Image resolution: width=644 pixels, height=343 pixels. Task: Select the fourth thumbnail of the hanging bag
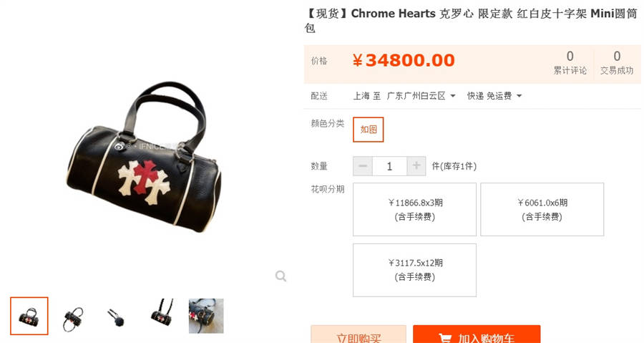click(162, 313)
